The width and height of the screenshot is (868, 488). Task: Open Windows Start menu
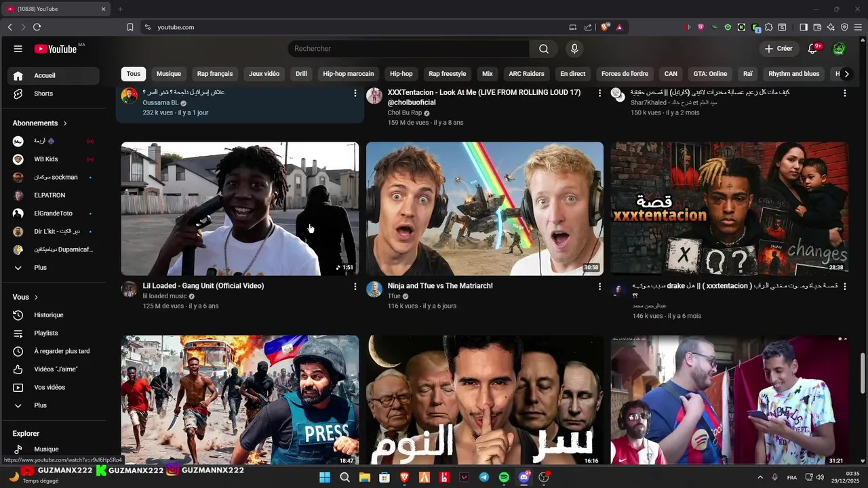pyautogui.click(x=325, y=477)
